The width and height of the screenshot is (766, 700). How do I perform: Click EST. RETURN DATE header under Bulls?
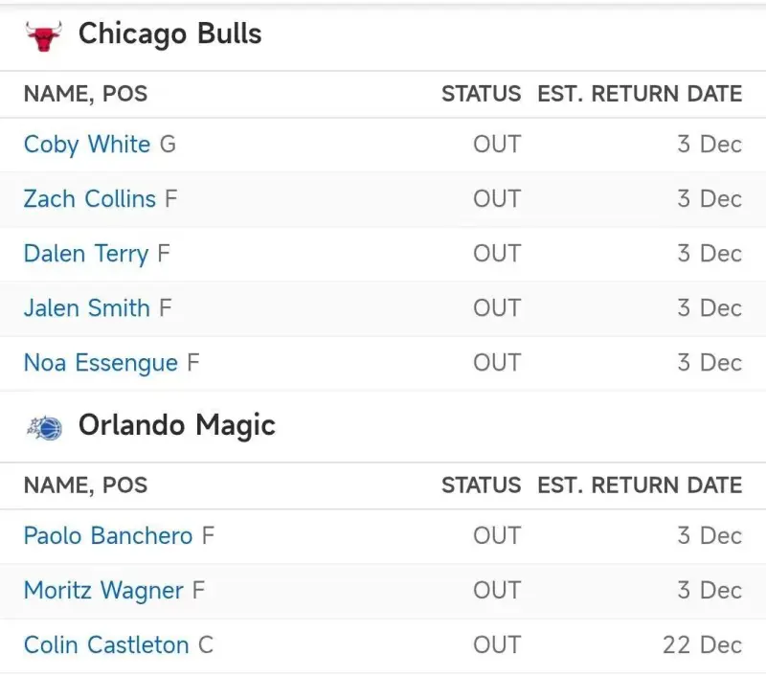click(640, 94)
